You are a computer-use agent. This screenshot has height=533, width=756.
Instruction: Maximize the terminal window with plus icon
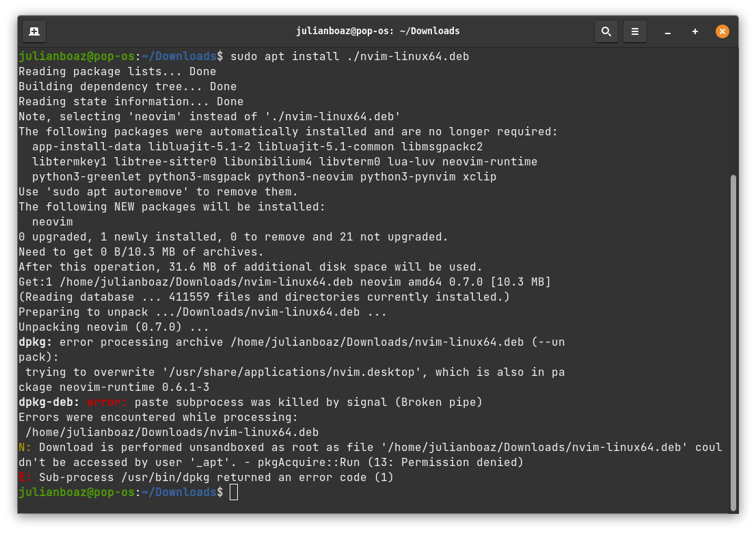tap(694, 31)
